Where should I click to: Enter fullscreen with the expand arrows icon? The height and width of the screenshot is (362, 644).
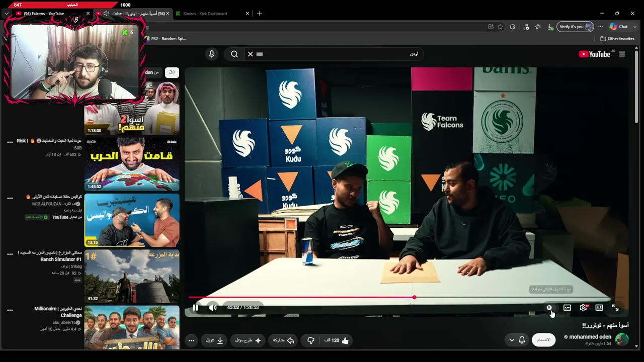coord(615,308)
